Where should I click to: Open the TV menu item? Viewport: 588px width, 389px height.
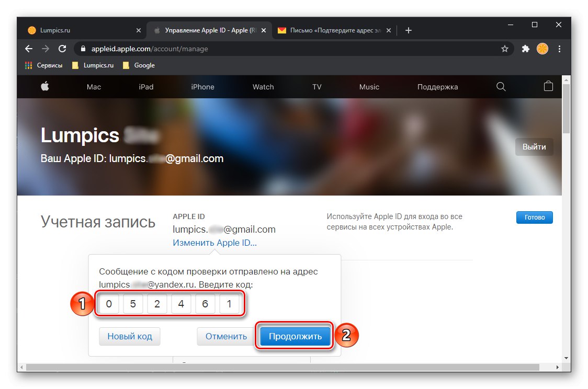click(x=317, y=87)
